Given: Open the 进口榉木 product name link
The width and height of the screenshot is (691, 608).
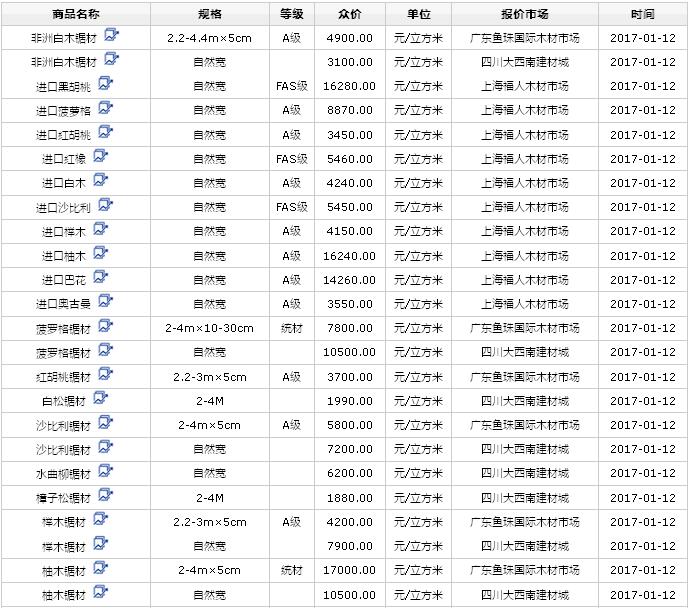Looking at the screenshot, I should 64,232.
